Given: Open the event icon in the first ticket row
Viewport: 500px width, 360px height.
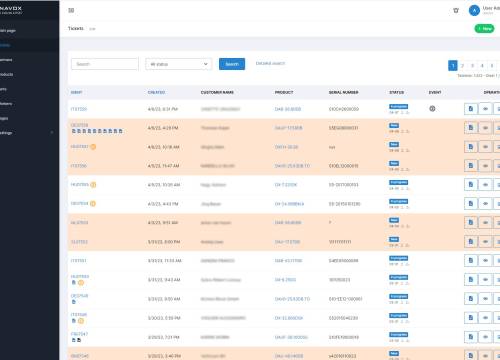Looking at the screenshot, I should [432, 109].
